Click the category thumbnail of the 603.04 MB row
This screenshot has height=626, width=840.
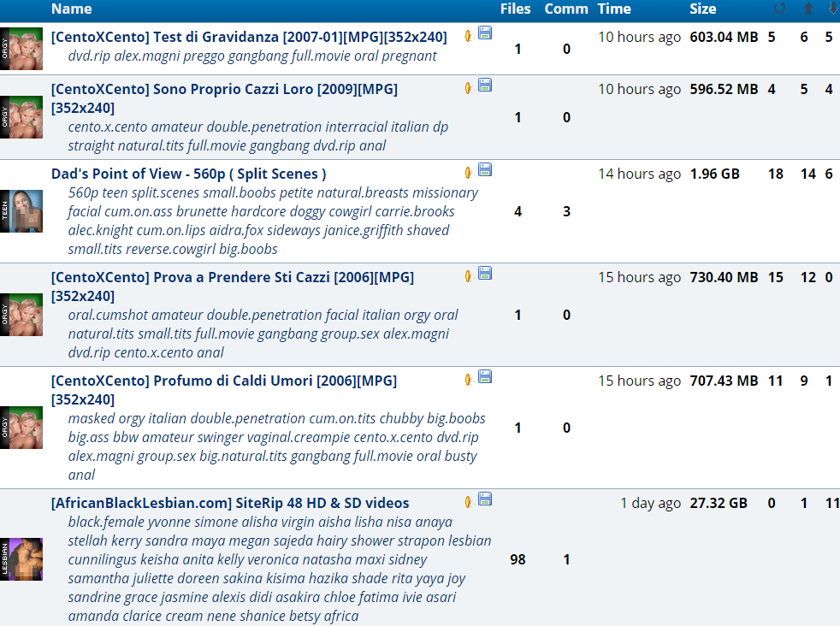21,49
